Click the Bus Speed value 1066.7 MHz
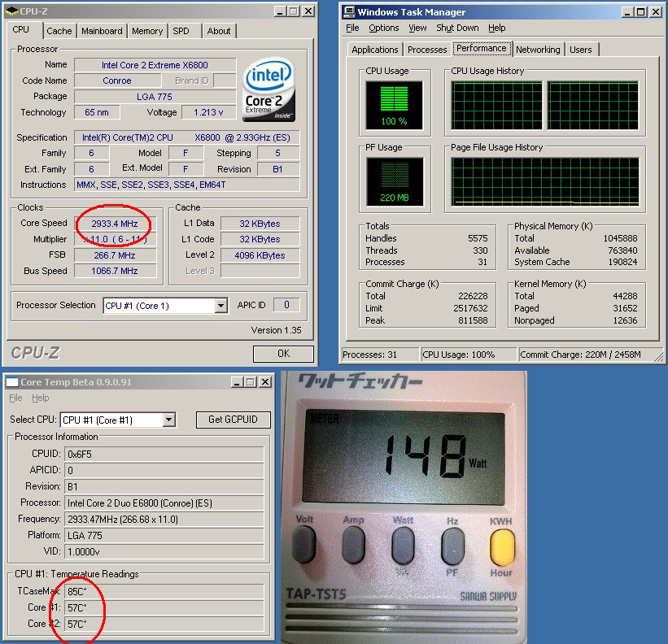 115,271
